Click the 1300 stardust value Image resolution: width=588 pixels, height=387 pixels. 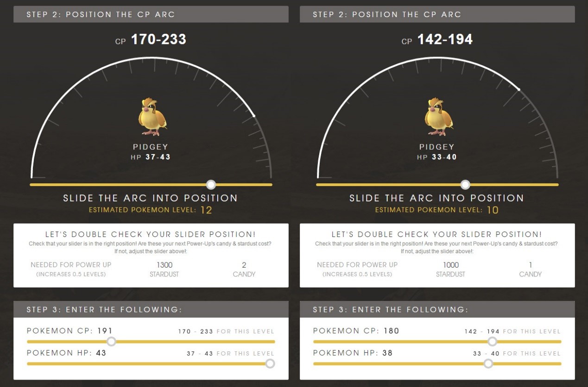pos(164,265)
